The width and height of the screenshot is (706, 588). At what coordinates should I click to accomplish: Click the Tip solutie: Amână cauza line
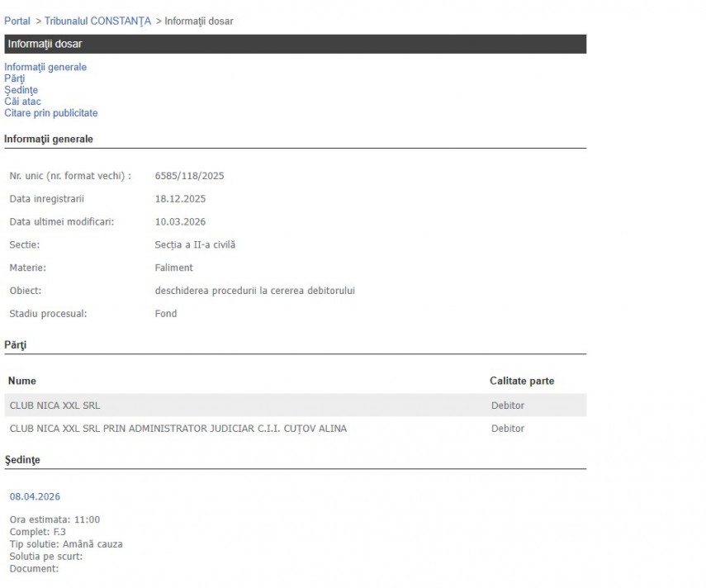66,544
